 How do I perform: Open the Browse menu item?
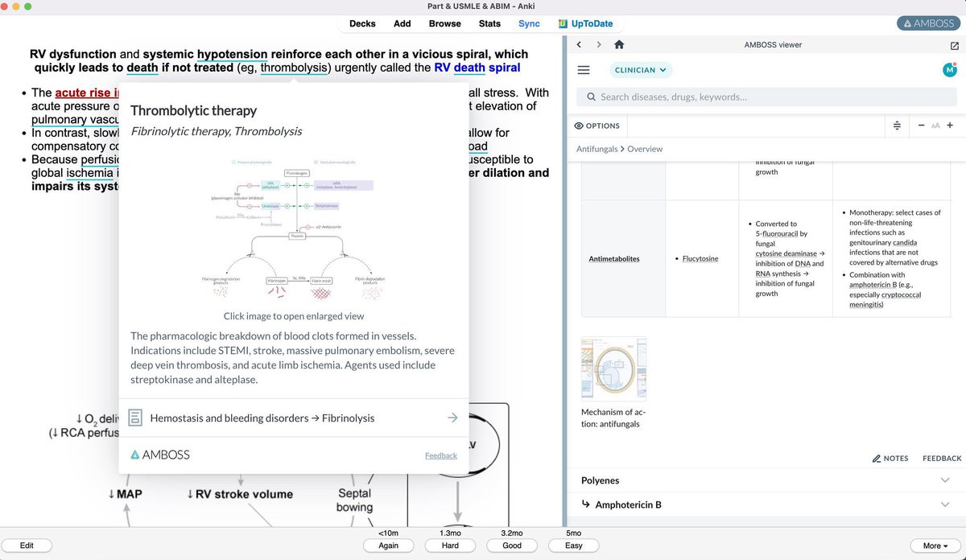pyautogui.click(x=445, y=23)
